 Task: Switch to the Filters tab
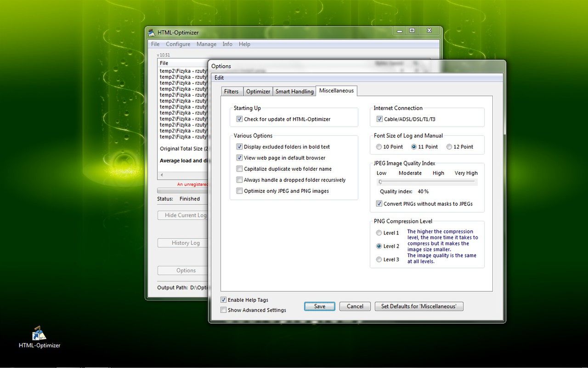pyautogui.click(x=232, y=92)
